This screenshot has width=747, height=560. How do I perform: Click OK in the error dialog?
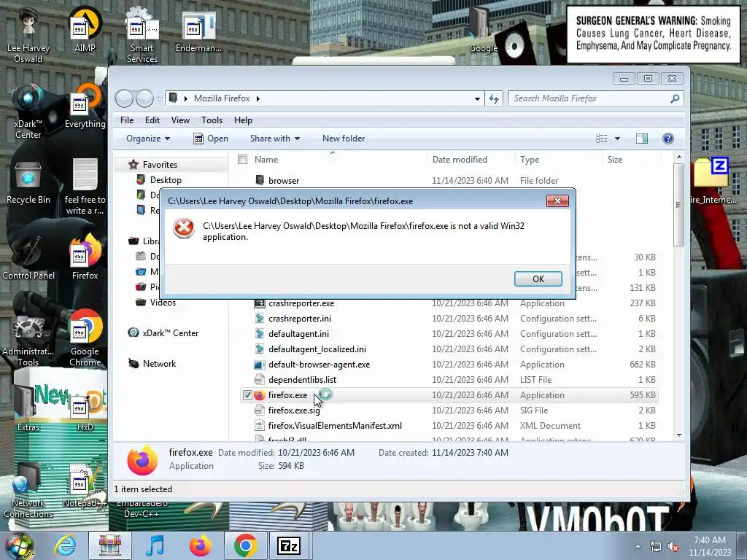(x=538, y=279)
